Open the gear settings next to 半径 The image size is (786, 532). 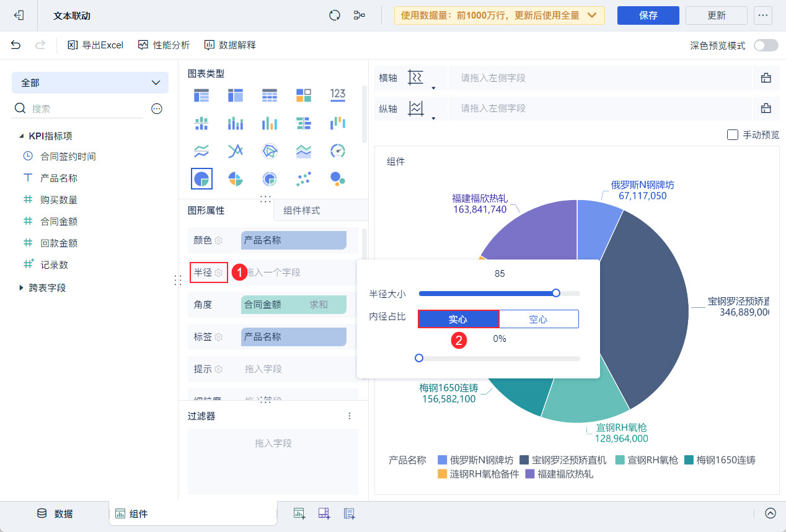[218, 273]
